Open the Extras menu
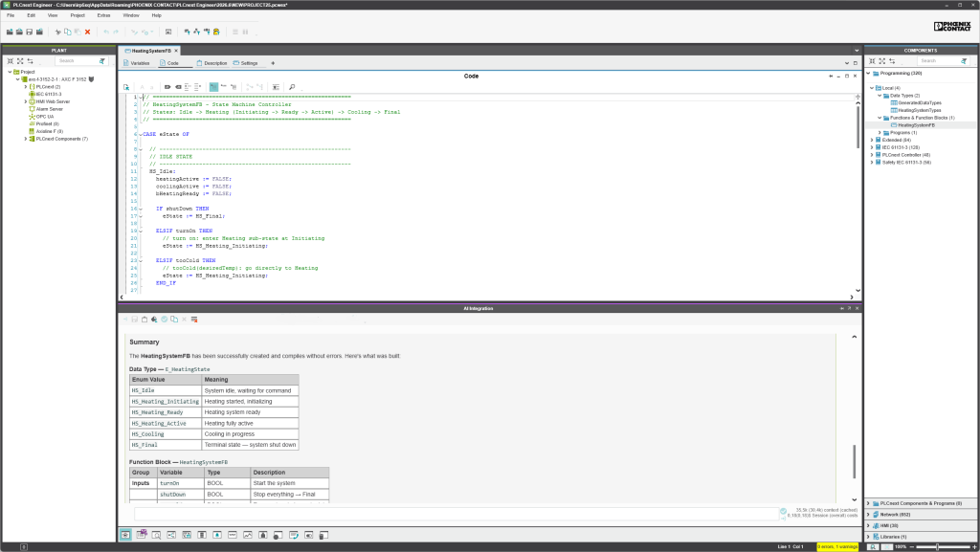 103,15
